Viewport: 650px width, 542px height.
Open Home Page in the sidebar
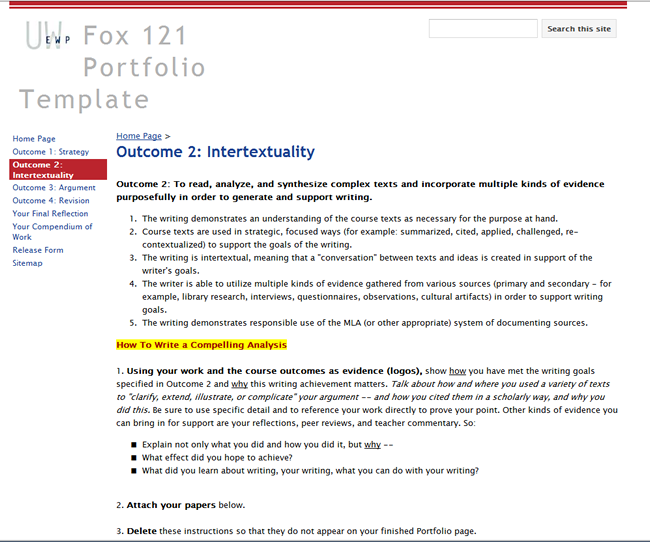point(34,139)
